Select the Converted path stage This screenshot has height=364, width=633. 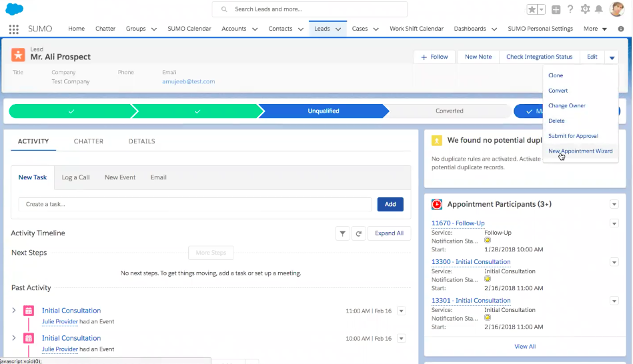[x=449, y=111]
